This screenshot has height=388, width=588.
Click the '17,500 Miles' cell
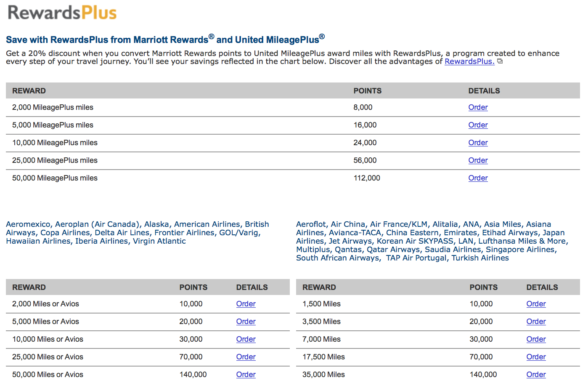click(323, 357)
